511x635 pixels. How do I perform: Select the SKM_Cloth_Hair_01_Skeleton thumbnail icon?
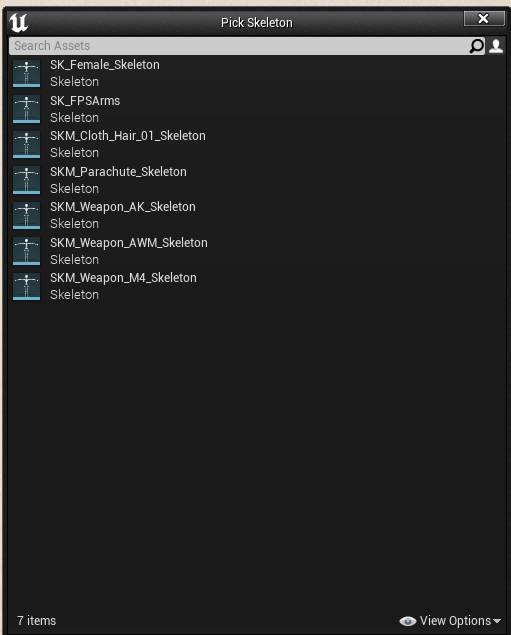[x=26, y=144]
